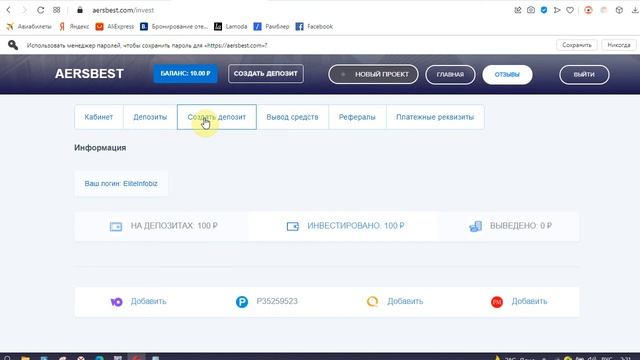This screenshot has height=360, width=640.
Task: Click the ИНВЕСТИРОВАНО wallet icon
Action: [x=293, y=226]
